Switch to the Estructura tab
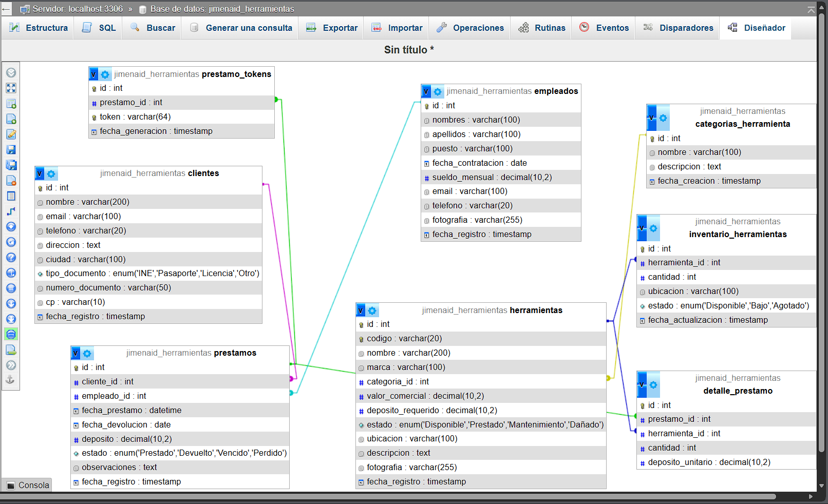 pos(39,28)
